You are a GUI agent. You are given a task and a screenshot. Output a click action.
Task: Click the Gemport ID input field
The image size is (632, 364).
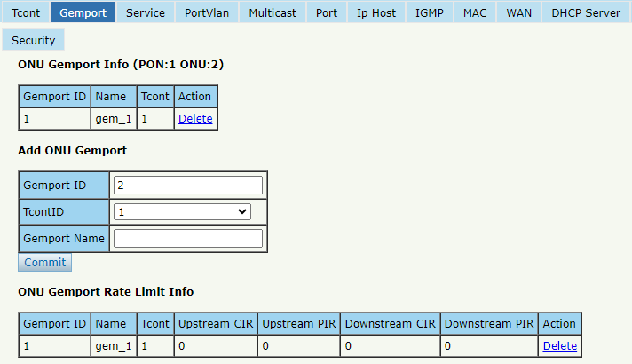tap(188, 185)
